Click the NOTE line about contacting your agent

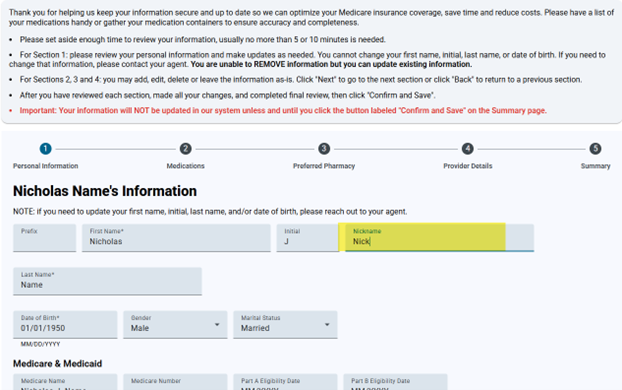pos(210,211)
